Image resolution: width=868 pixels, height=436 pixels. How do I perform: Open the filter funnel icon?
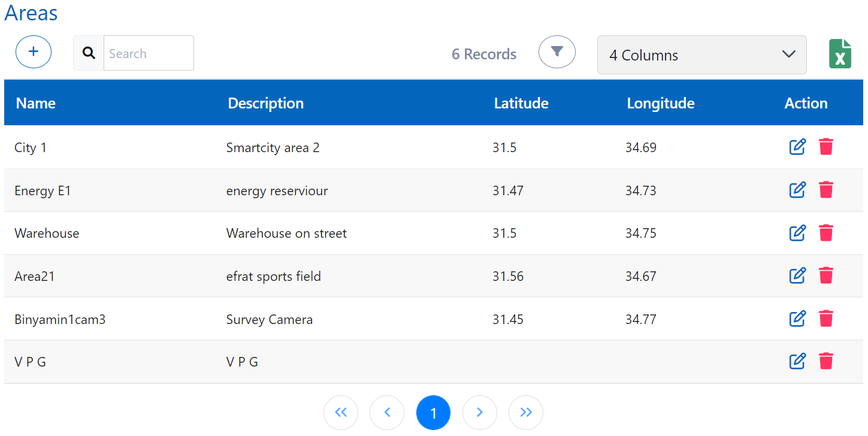coord(557,52)
